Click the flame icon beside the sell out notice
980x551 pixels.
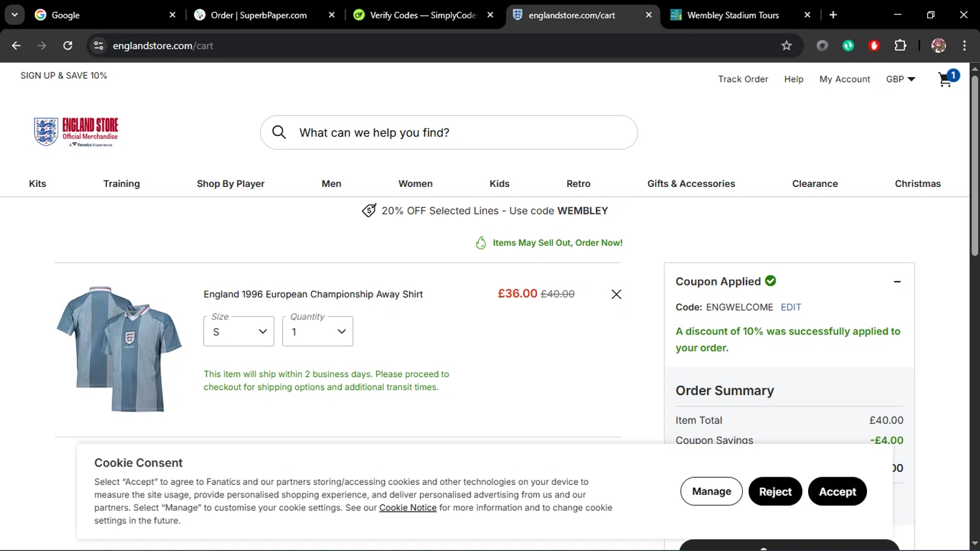481,242
